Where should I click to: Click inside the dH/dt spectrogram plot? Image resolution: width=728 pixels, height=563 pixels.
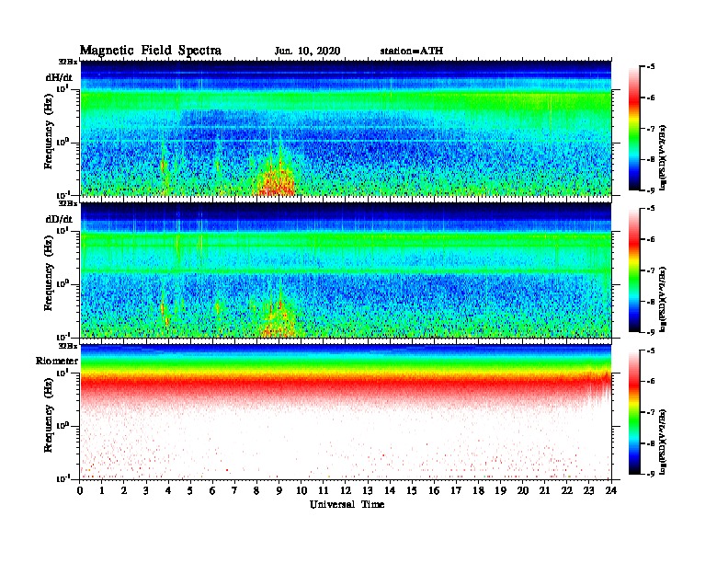click(346, 128)
